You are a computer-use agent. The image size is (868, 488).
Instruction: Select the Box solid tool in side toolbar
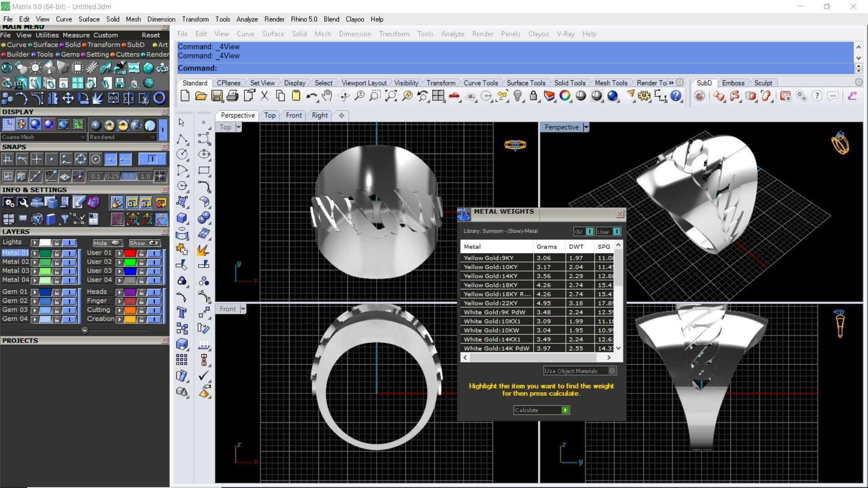182,218
